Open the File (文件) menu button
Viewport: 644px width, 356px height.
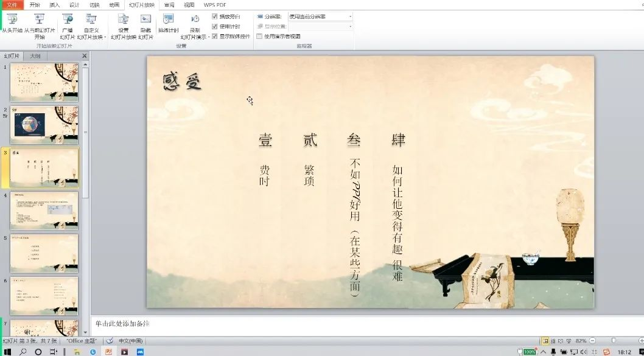point(12,5)
